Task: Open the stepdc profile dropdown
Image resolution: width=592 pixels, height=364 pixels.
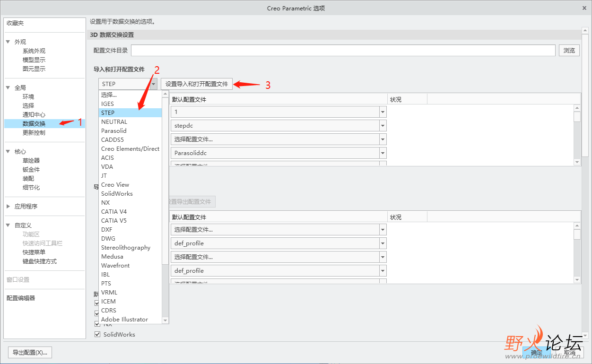Action: coord(383,126)
